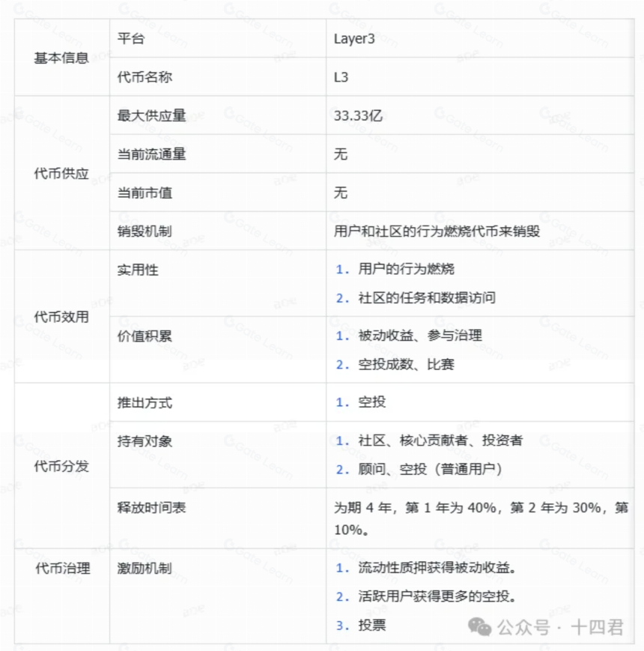
Task: Click the 无 value beside 当前流通量
Action: (x=341, y=154)
